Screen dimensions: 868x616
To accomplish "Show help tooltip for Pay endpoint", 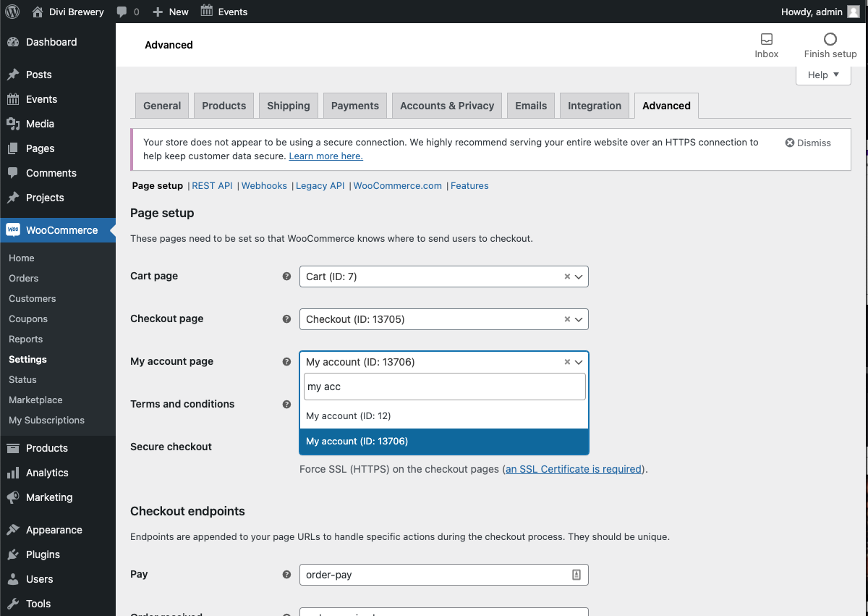I will [x=286, y=575].
